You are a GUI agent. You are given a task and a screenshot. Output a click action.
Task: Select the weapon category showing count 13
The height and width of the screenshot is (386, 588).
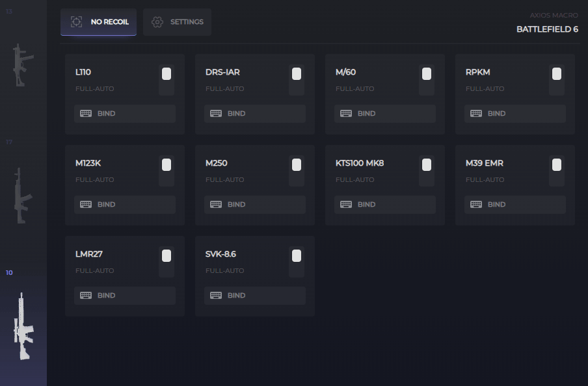[x=23, y=66]
